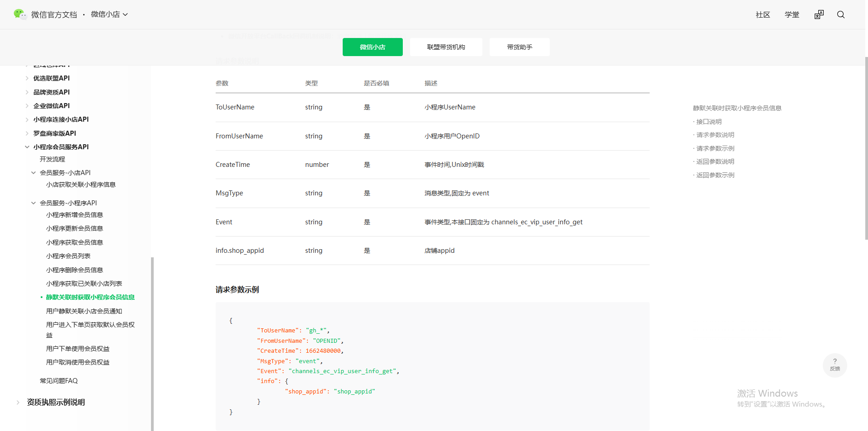Click the number type cell
Viewport: 868px width, 431px height.
[x=317, y=165]
